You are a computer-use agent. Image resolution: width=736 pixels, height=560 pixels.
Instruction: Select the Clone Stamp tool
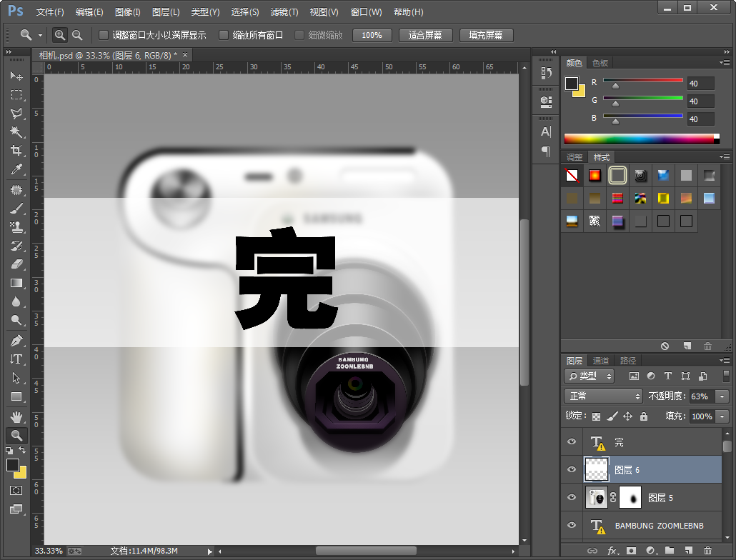(x=16, y=227)
